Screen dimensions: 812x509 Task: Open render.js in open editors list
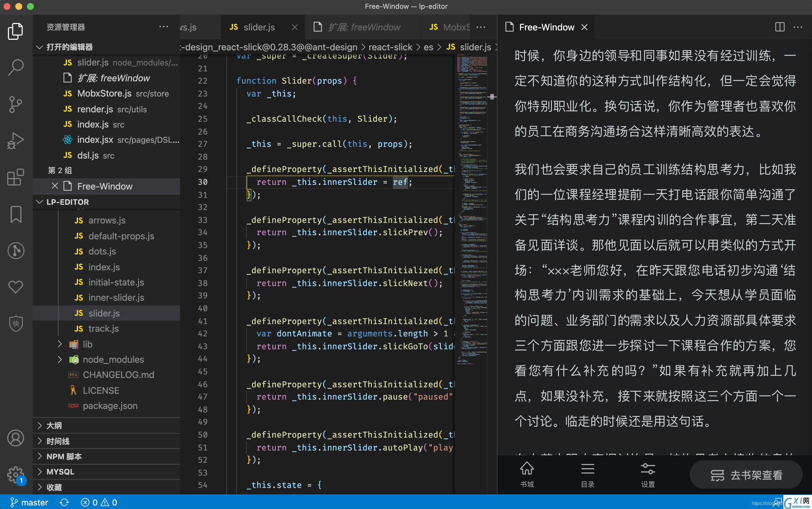coord(107,109)
